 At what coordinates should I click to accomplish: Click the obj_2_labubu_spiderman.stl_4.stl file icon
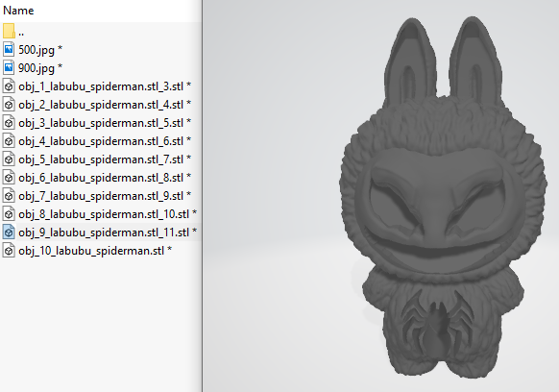click(9, 104)
